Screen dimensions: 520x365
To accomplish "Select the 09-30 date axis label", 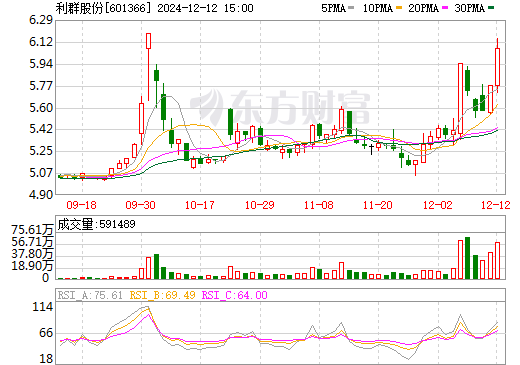I will (x=141, y=205).
